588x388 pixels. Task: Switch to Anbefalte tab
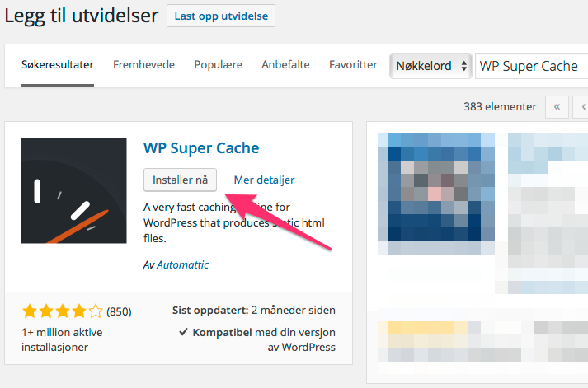point(285,65)
